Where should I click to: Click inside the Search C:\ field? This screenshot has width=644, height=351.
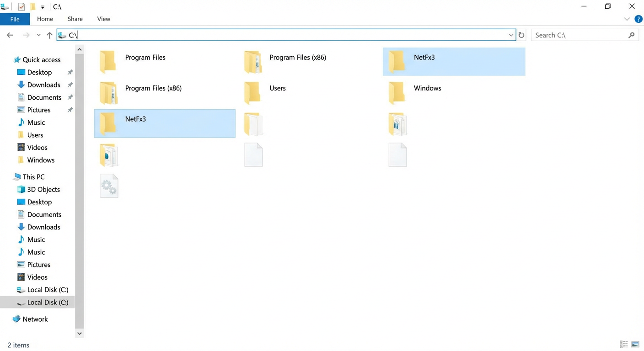point(572,35)
